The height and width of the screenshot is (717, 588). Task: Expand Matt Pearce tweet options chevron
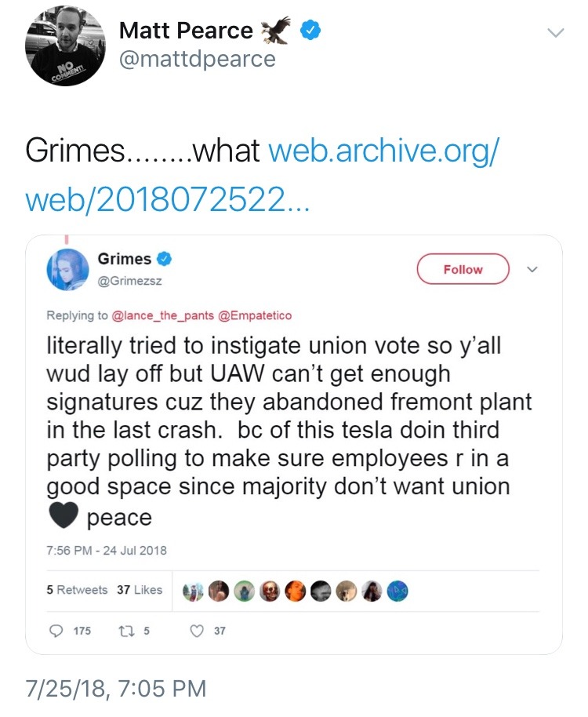click(x=555, y=33)
